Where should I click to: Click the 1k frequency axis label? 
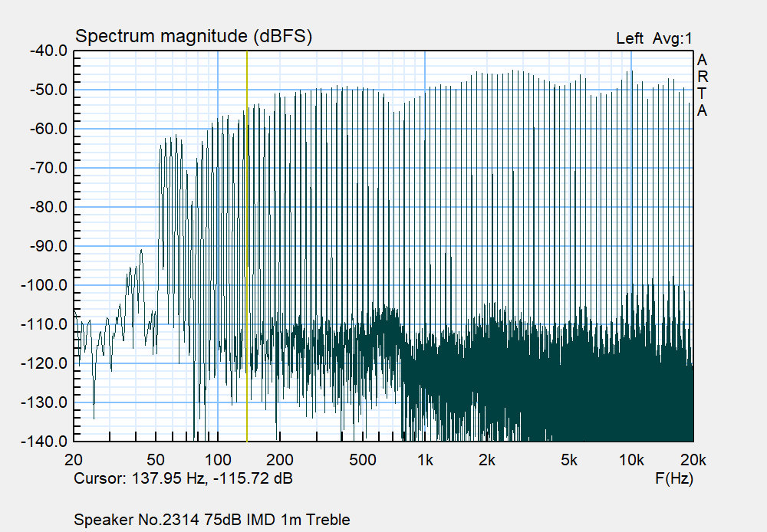pyautogui.click(x=425, y=460)
